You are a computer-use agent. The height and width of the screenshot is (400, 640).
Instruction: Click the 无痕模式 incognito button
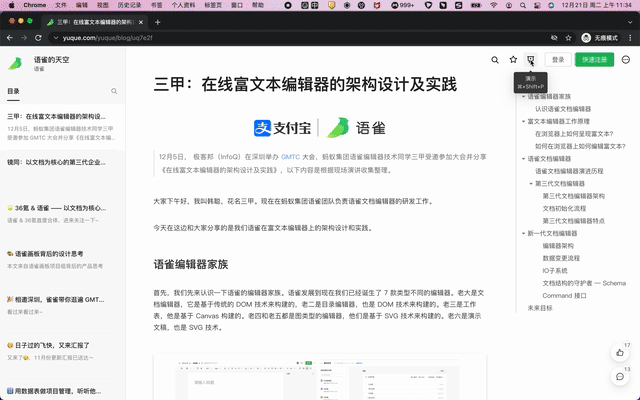(600, 38)
